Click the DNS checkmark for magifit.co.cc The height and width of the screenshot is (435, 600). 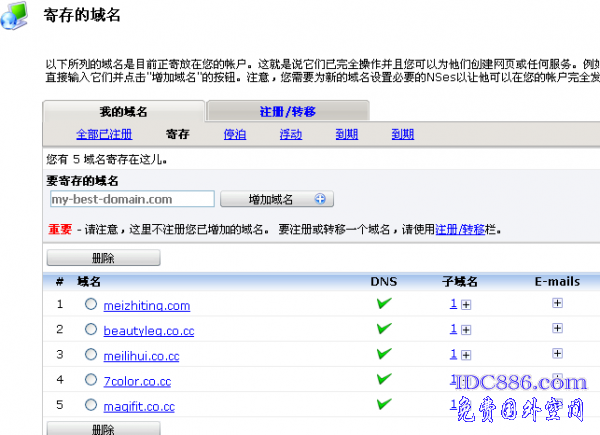tap(384, 405)
